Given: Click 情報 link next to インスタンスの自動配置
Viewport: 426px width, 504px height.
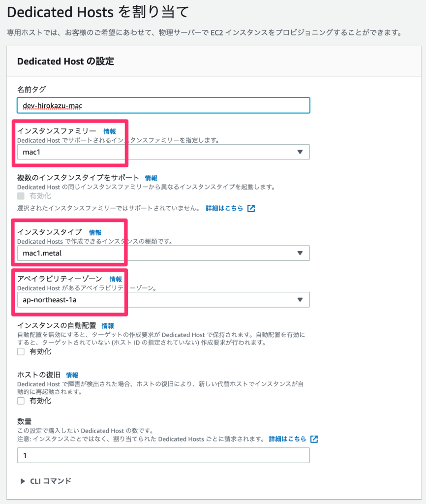Looking at the screenshot, I should pos(108,326).
